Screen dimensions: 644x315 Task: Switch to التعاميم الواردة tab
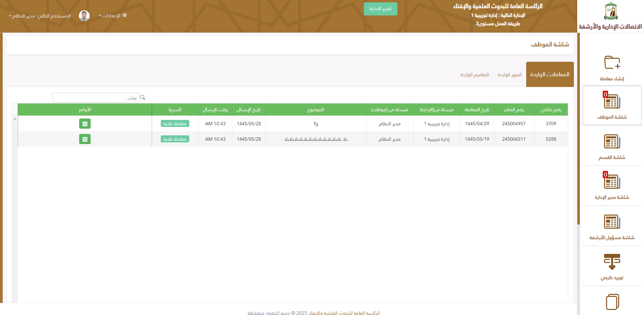[475, 75]
